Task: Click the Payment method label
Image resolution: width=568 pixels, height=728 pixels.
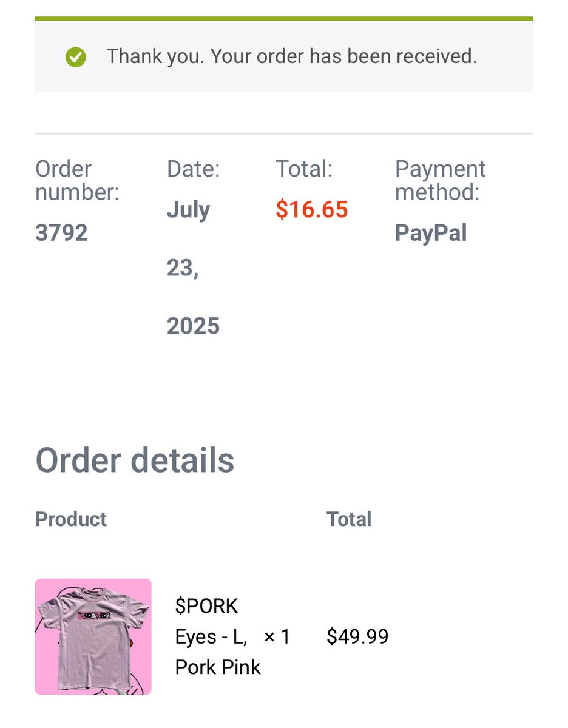Action: click(x=441, y=181)
